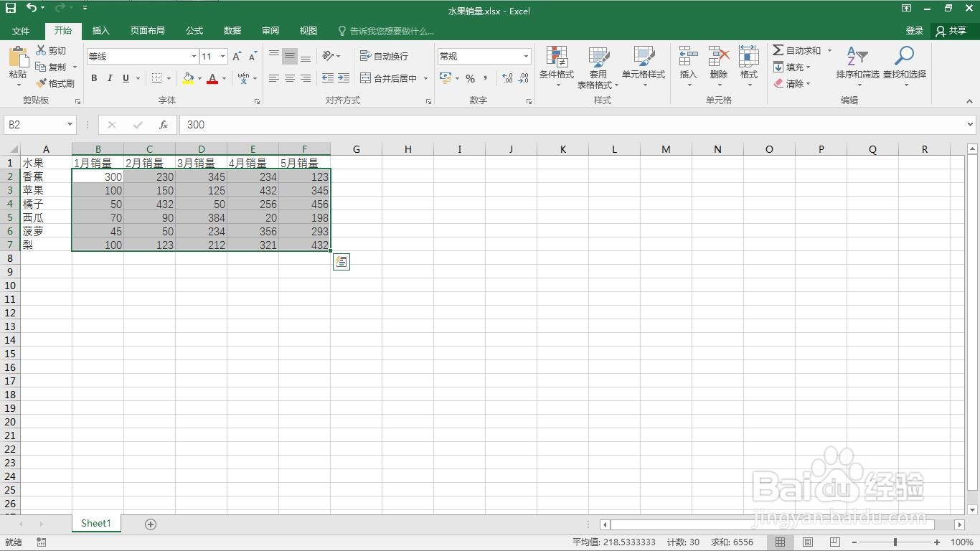This screenshot has height=551, width=980.
Task: Decrease font size with the smaller A icon
Action: (253, 56)
